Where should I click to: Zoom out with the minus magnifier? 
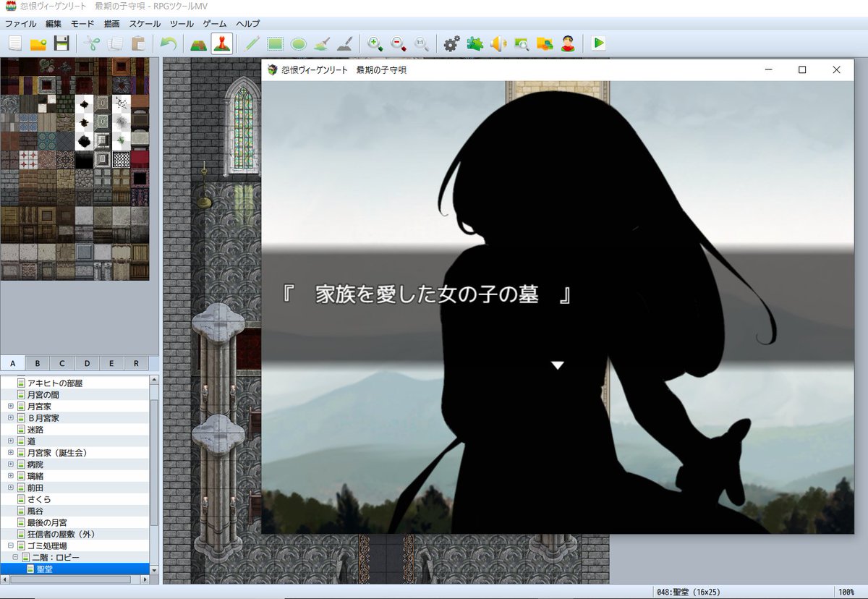pos(399,43)
